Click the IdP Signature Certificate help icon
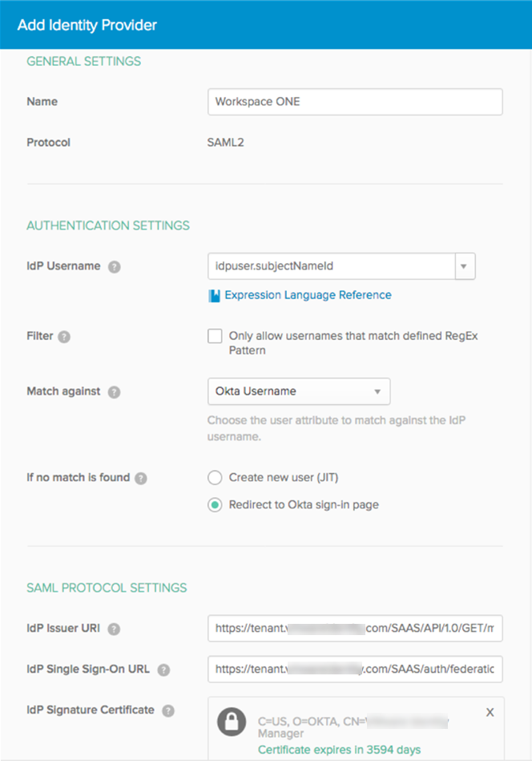 pos(167,710)
